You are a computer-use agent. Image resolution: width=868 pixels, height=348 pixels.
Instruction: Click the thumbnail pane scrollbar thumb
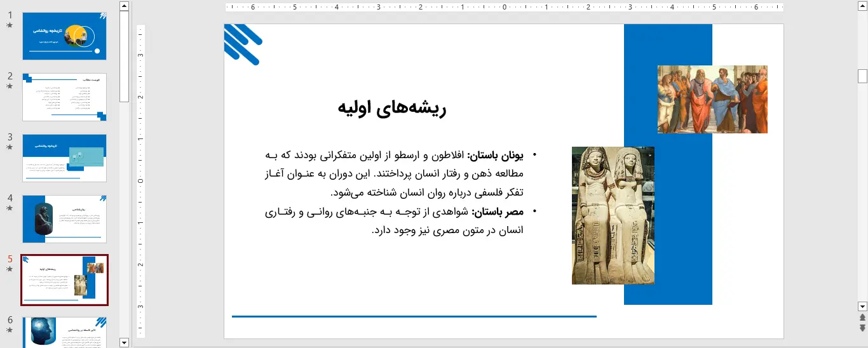tap(124, 57)
